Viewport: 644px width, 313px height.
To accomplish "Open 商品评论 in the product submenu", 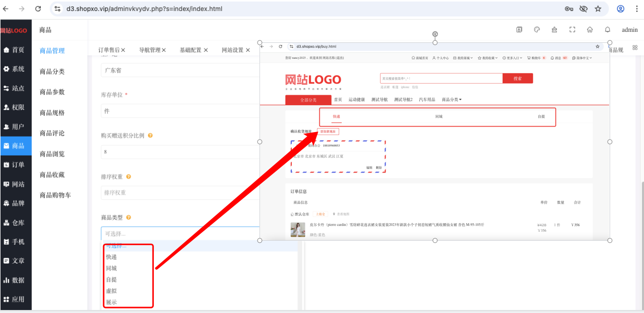I will click(52, 133).
